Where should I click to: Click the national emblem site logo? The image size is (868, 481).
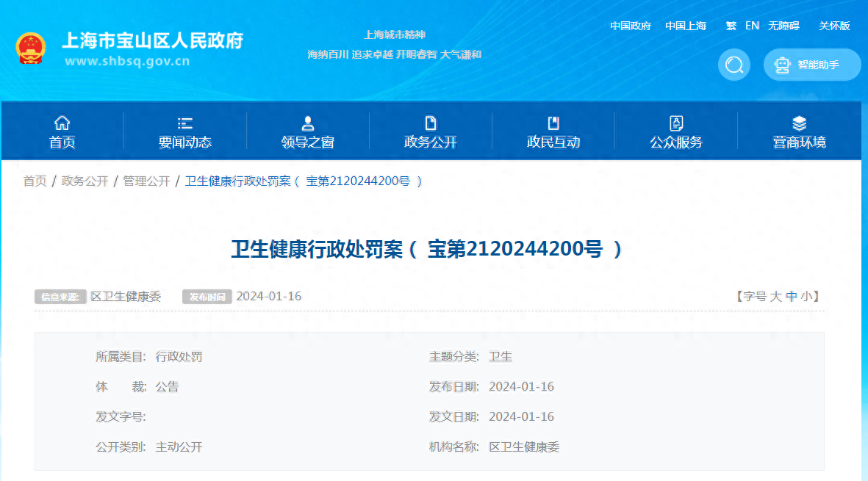coord(31,46)
